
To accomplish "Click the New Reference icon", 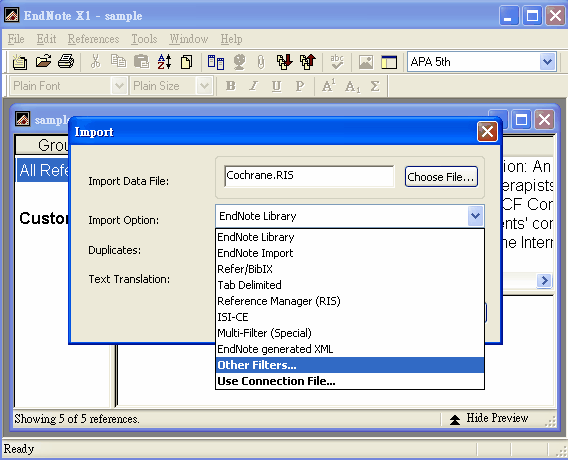I will tap(187, 62).
